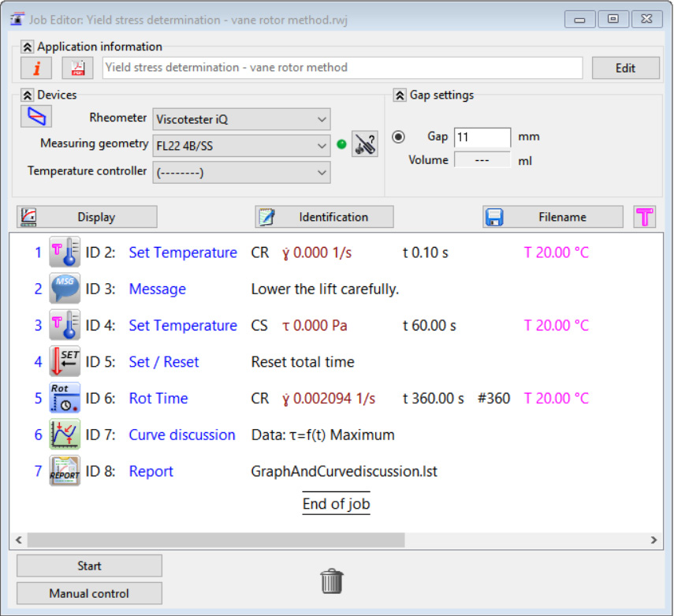The height and width of the screenshot is (616, 674).
Task: Click the rheometer device icon under Devices
Action: pyautogui.click(x=35, y=116)
